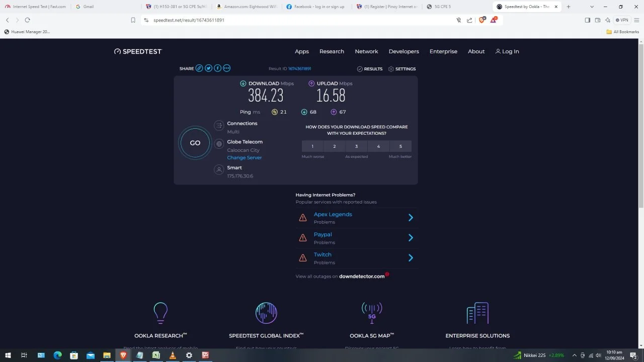Click Change Server link

coord(244,158)
